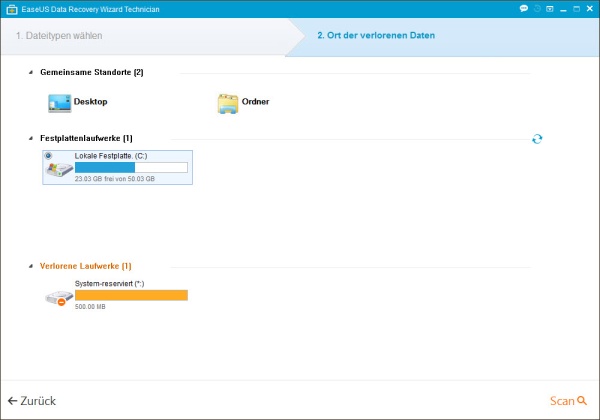
Task: Click the greyed-out circular arrow icon in title bar
Action: tap(537, 8)
